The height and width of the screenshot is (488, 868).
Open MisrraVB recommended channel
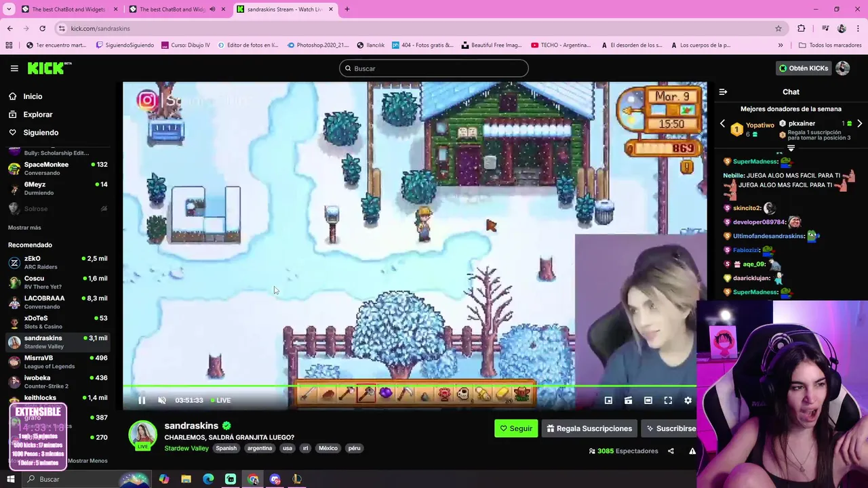click(58, 362)
